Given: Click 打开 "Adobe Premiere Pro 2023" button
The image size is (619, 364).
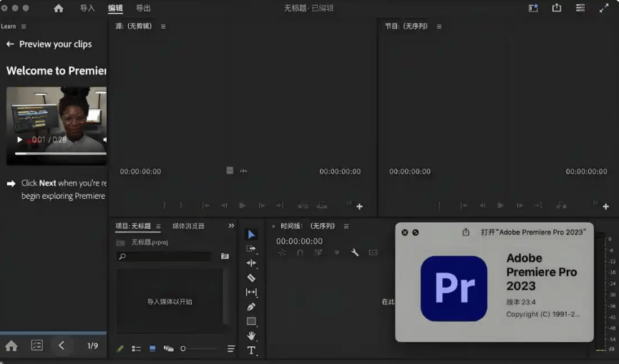Looking at the screenshot, I should 532,232.
